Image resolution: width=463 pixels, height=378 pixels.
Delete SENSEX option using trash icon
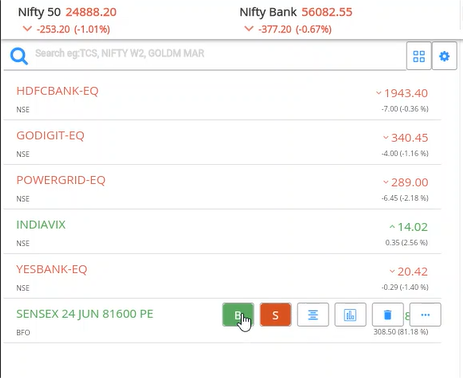click(x=387, y=314)
